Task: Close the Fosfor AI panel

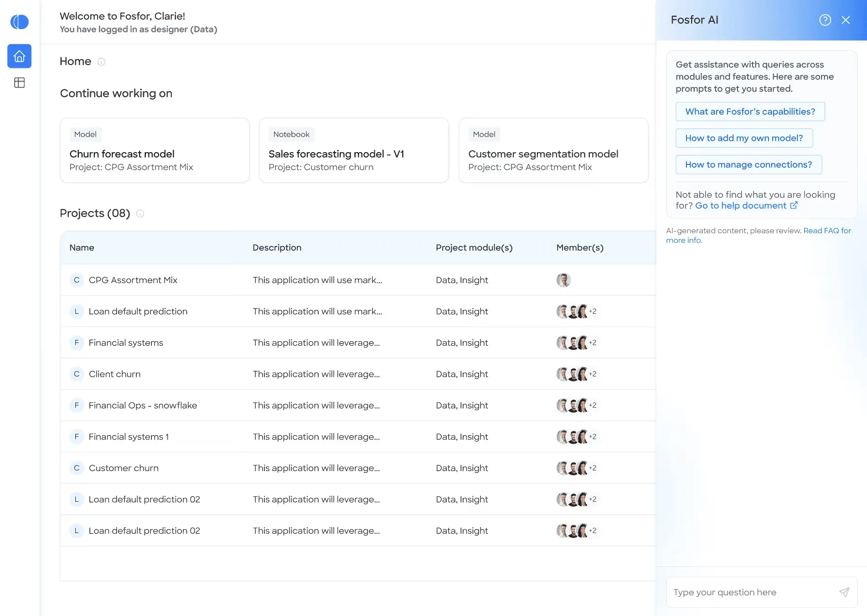Action: [x=846, y=20]
